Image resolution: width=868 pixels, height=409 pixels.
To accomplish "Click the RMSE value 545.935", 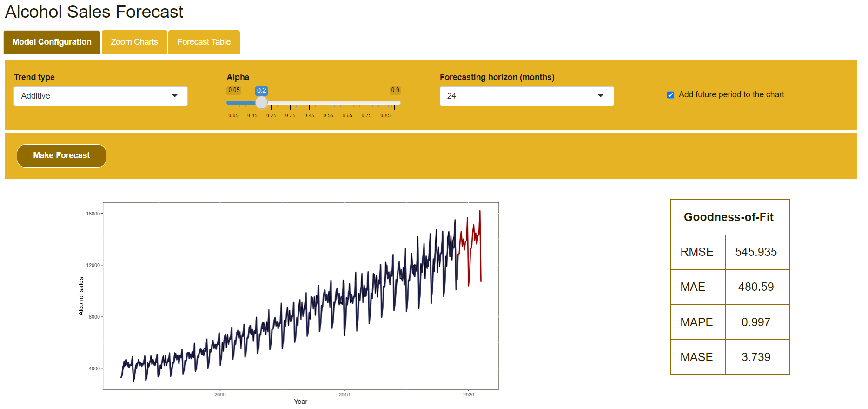I will 755,252.
